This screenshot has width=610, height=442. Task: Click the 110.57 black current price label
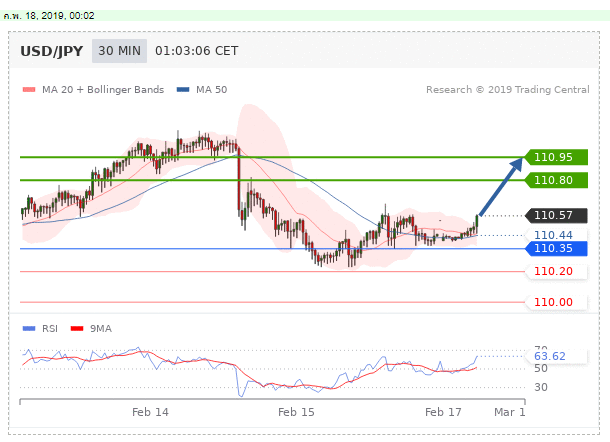click(x=556, y=215)
